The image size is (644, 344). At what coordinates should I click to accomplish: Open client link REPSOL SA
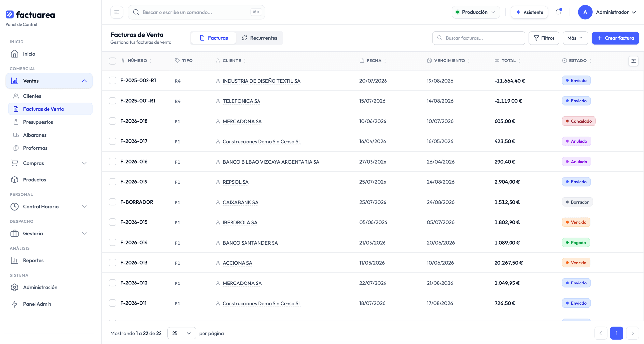point(235,182)
